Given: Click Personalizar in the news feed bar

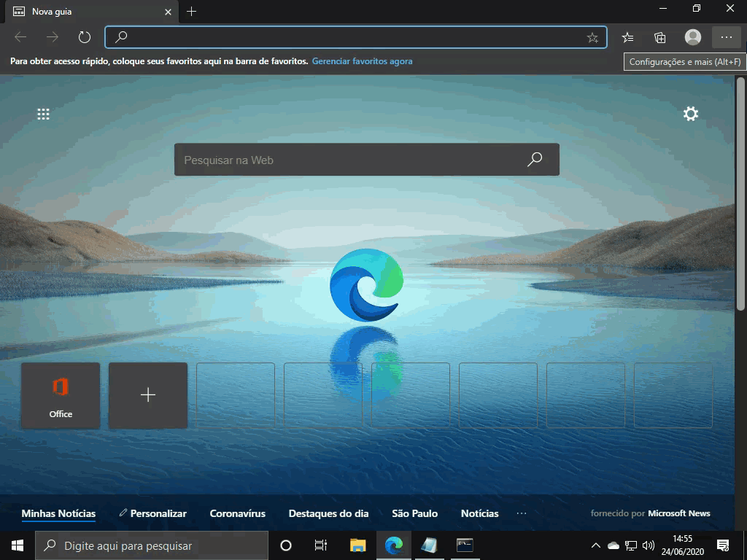Looking at the screenshot, I should (x=153, y=513).
